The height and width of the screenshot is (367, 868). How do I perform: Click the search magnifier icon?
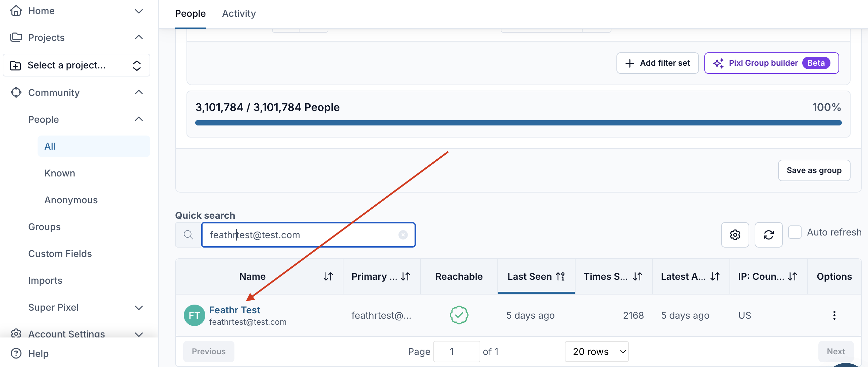188,234
